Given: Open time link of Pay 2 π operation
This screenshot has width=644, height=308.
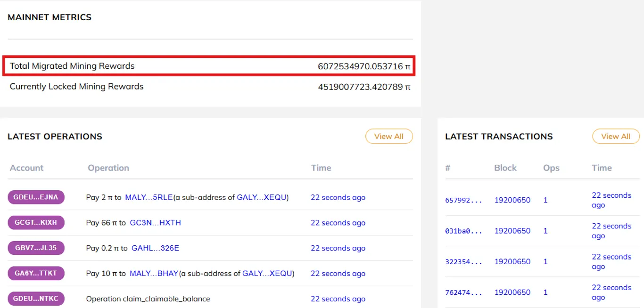Looking at the screenshot, I should [x=338, y=197].
